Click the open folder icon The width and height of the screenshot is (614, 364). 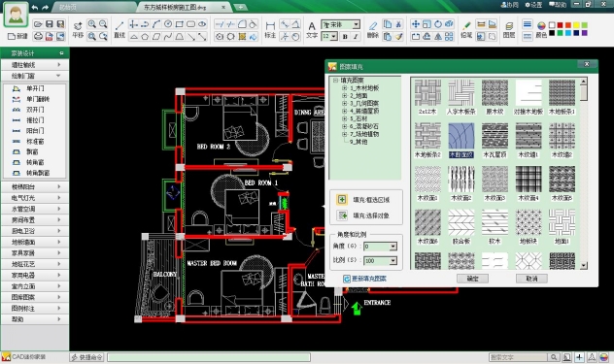38,24
